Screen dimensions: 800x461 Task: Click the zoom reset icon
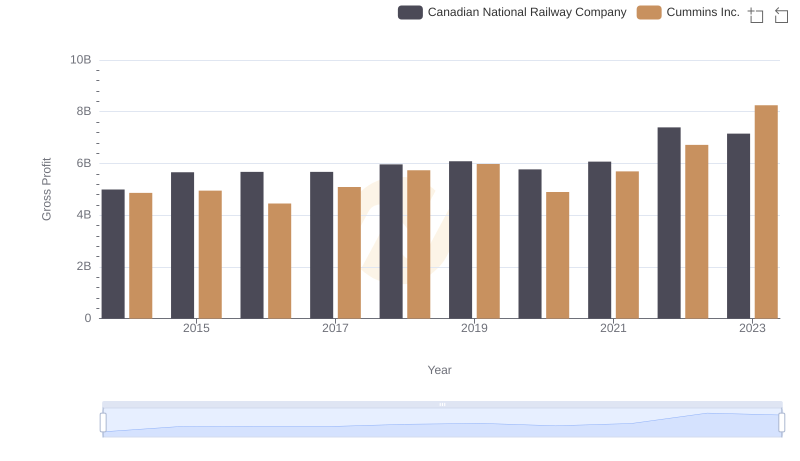tap(781, 15)
